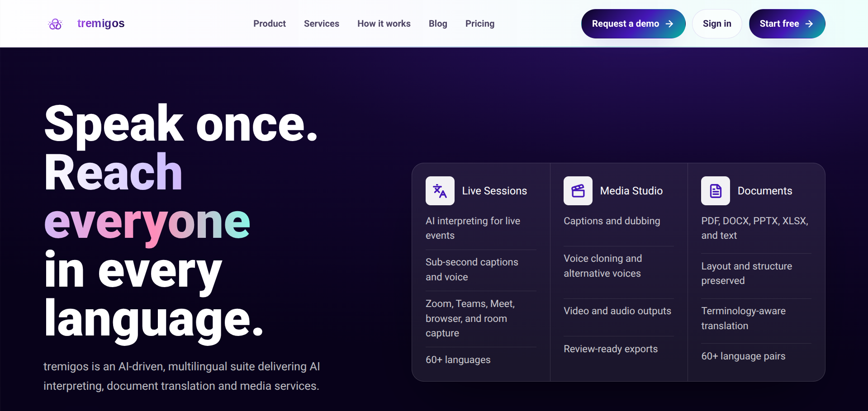Image resolution: width=868 pixels, height=411 pixels.
Task: Click 'Terminology-aware translation' text
Action: pos(743,318)
